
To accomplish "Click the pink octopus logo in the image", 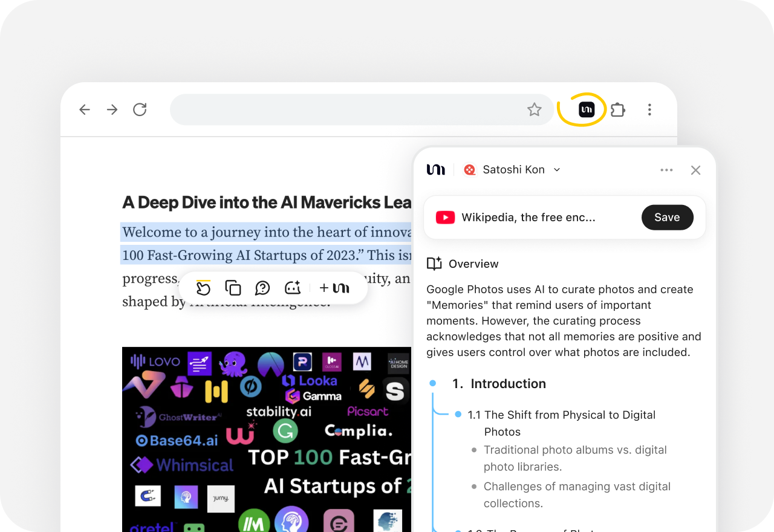I will coord(233,364).
